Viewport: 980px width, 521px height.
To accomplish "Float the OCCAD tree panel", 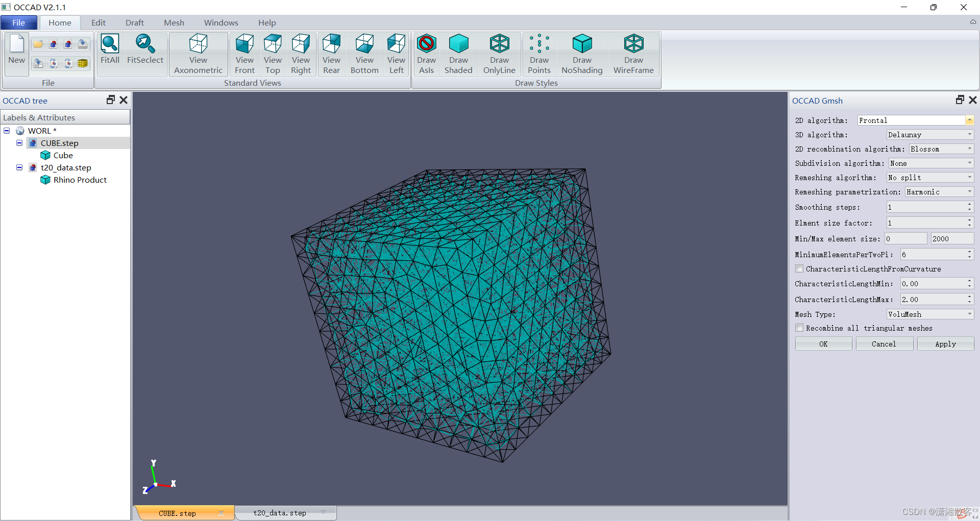I will click(110, 100).
